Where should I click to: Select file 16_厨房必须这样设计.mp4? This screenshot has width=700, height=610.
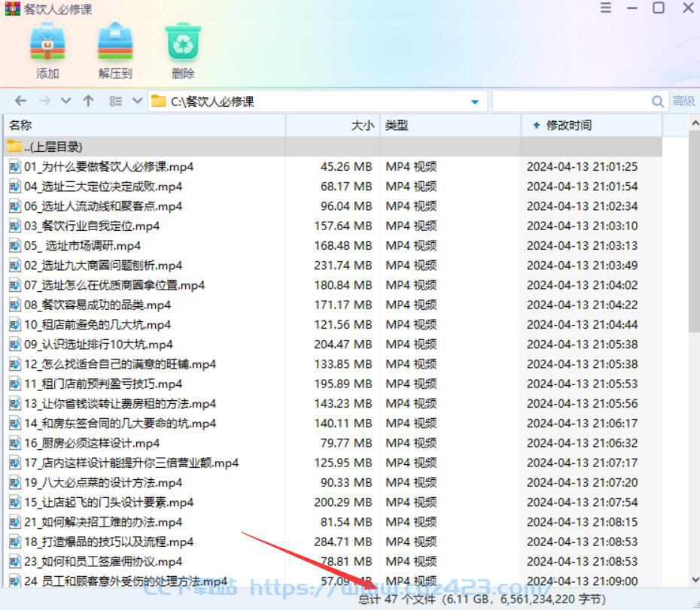[333, 443]
